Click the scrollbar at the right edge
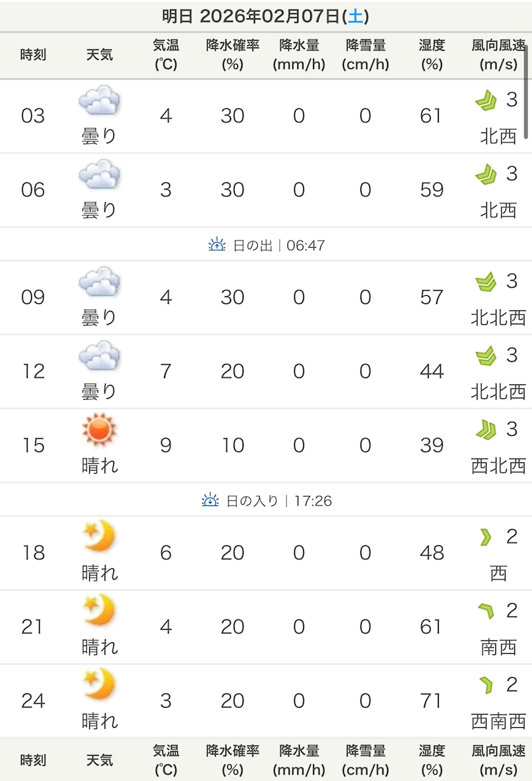 tap(526, 92)
